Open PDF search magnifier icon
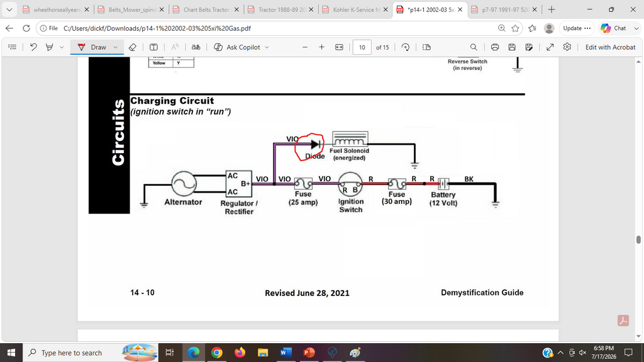The height and width of the screenshot is (362, 644). click(x=474, y=47)
